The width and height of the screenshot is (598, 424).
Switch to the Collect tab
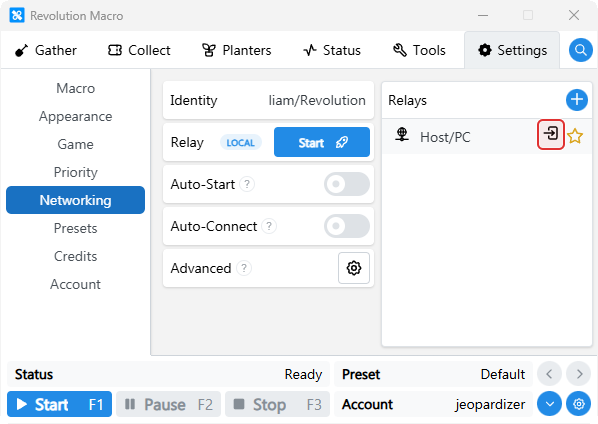(x=139, y=50)
